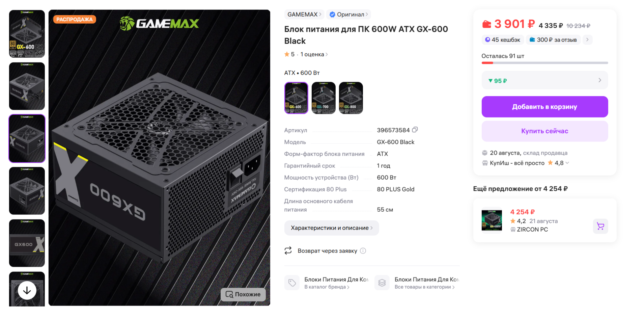
Task: Open category stack icon for all products
Action: 382,283
